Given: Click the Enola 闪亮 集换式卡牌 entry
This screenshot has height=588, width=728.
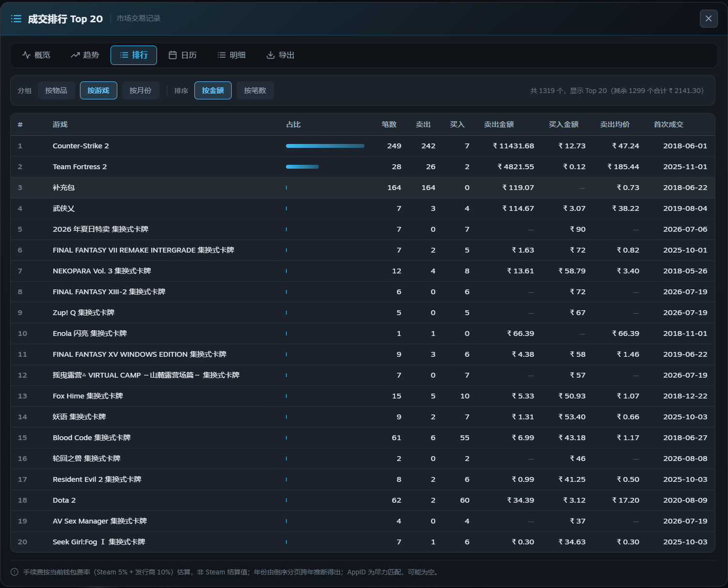Looking at the screenshot, I should tap(90, 334).
